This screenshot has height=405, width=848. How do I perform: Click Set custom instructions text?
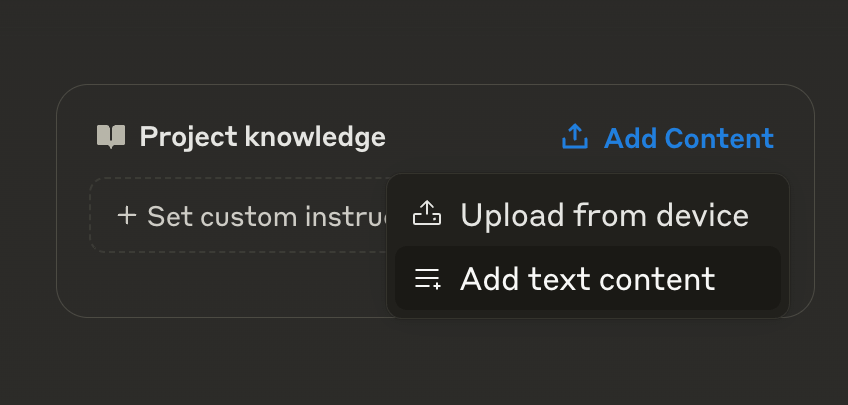tap(268, 216)
